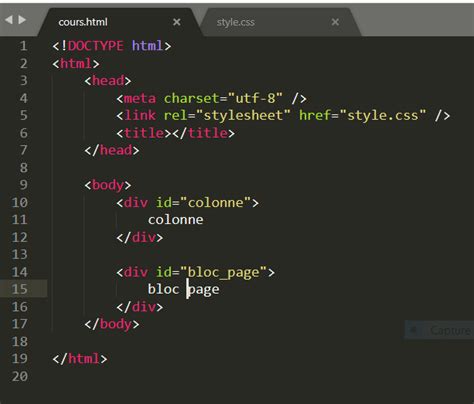Click the word bloc on line 15
Viewport: 474px width, 404px height.
point(164,289)
